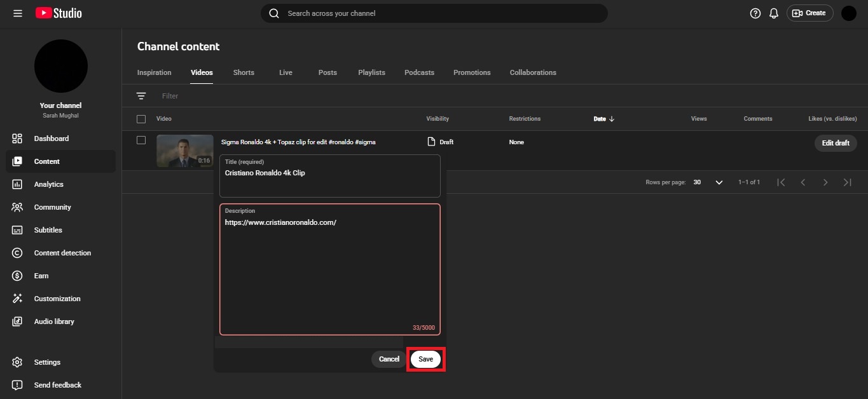Go to the Dashboard section

(51, 138)
